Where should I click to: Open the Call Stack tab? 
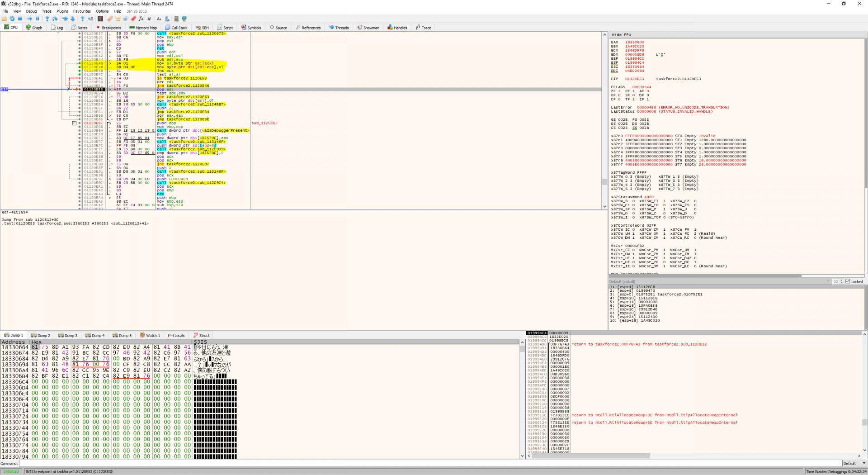[176, 28]
